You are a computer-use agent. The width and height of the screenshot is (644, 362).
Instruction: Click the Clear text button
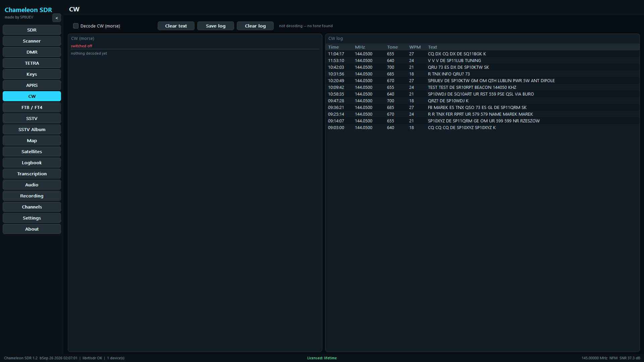(176, 26)
